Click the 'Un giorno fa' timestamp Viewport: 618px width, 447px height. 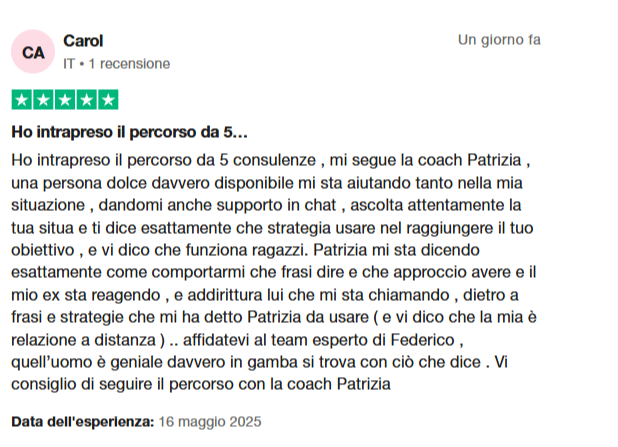pyautogui.click(x=499, y=40)
